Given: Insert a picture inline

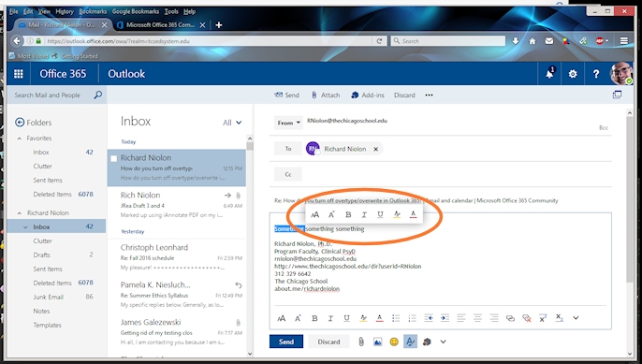Looking at the screenshot, I should tap(377, 342).
